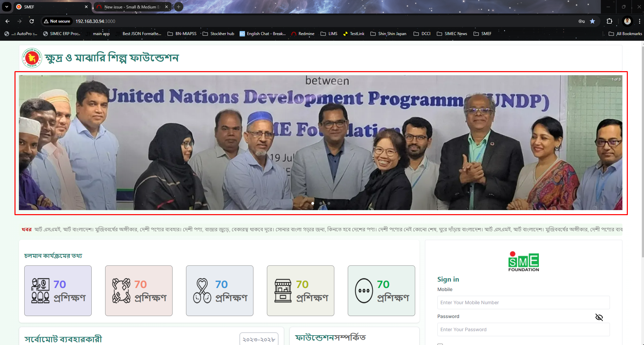Click the Bangladesh government logo in header

(32, 58)
